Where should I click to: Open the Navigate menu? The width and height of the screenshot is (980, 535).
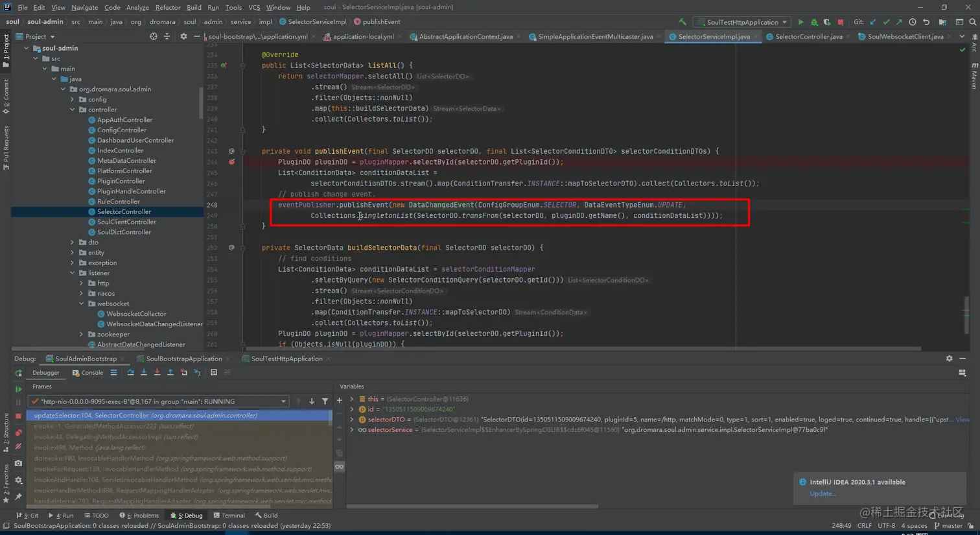tap(84, 7)
